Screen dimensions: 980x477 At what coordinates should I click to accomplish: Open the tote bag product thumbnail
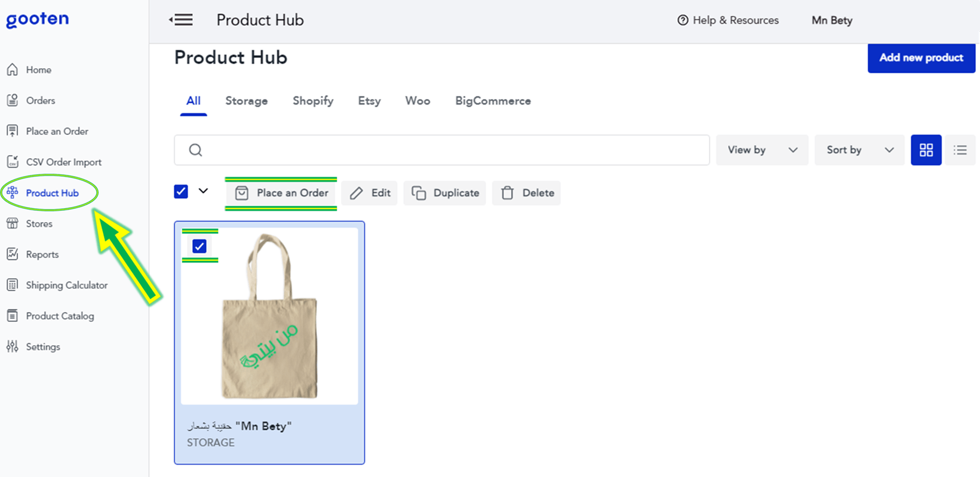click(269, 316)
